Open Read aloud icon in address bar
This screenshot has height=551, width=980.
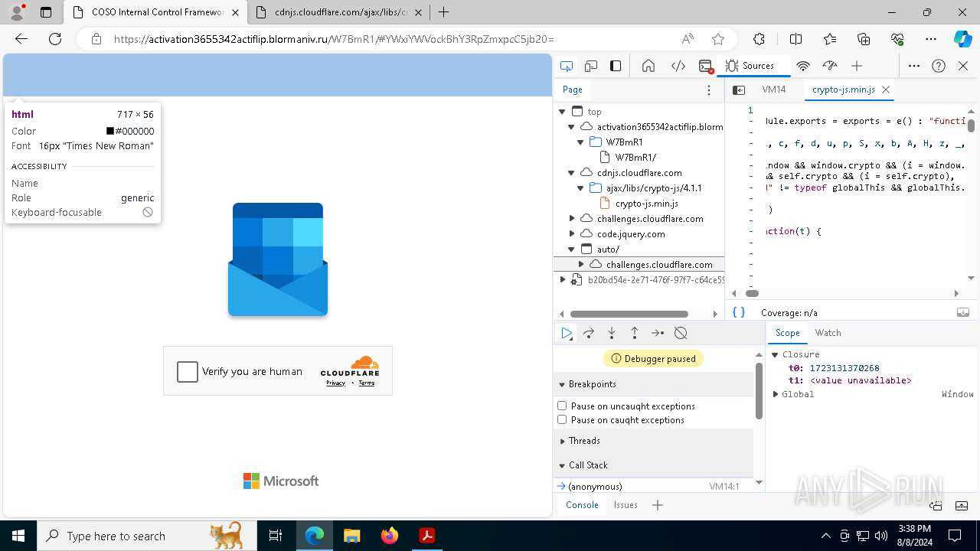pyautogui.click(x=688, y=39)
